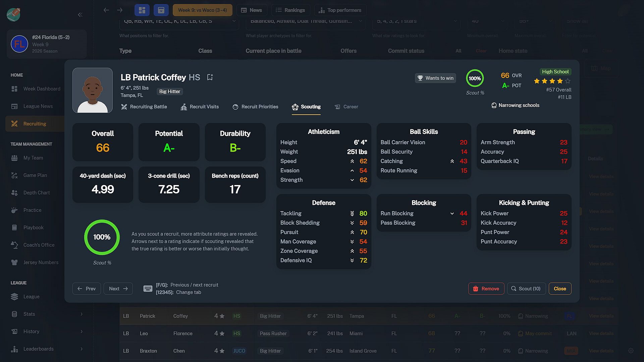
Task: Open the Career tab
Action: (x=346, y=107)
